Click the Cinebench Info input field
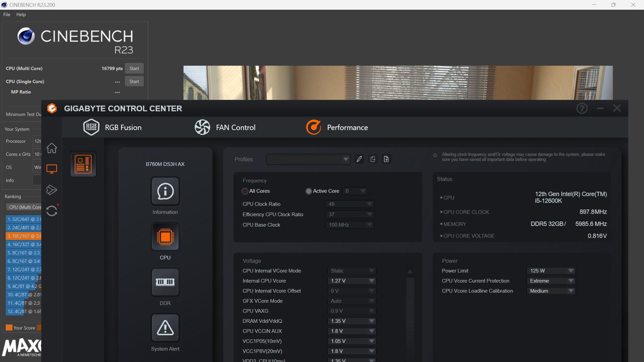 click(37, 180)
